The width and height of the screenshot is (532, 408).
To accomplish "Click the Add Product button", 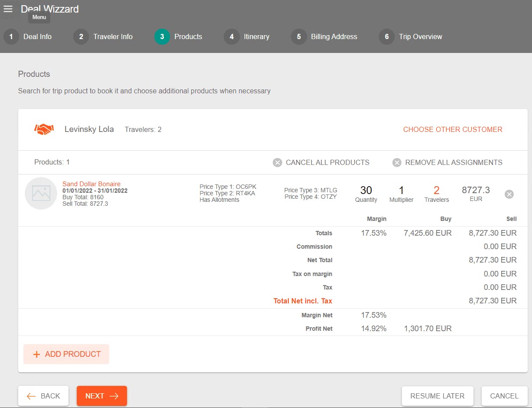I will point(66,354).
